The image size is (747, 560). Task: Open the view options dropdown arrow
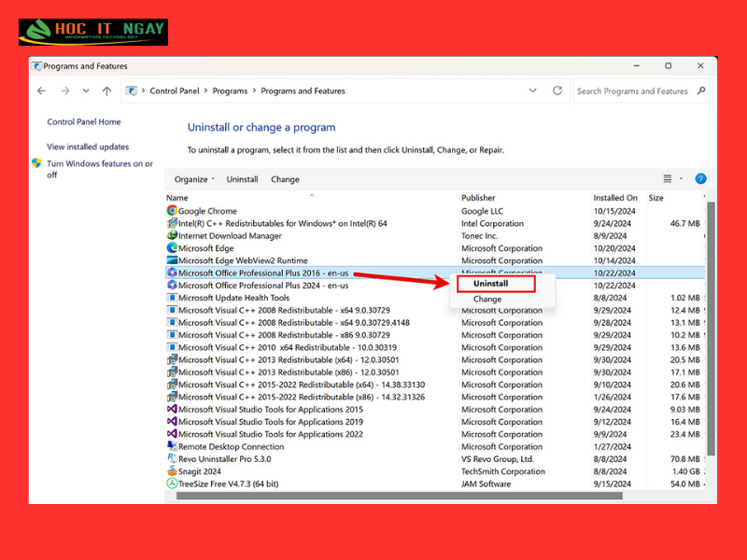(x=682, y=179)
